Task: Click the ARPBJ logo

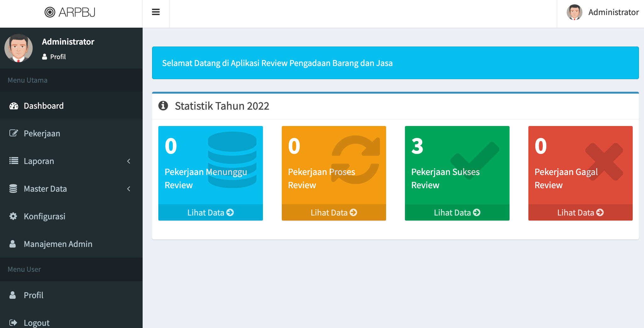Action: pyautogui.click(x=70, y=12)
